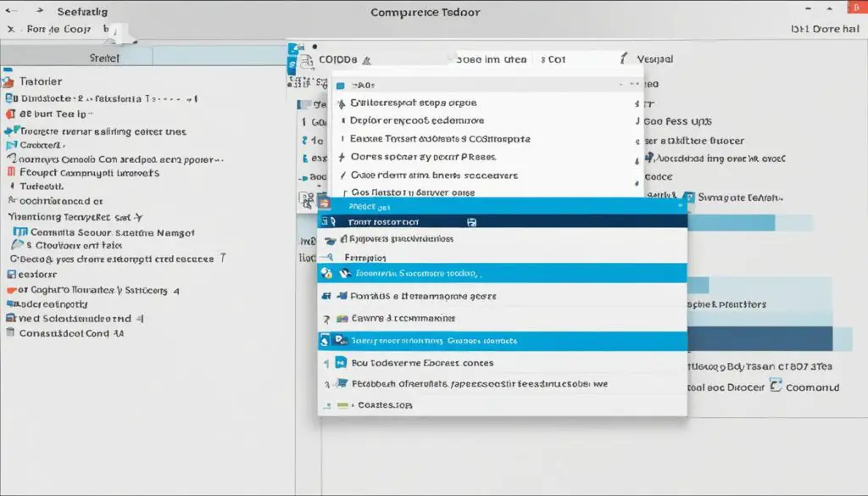This screenshot has height=496, width=868.
Task: Click the '3oeo inn Utea' field
Action: click(492, 59)
